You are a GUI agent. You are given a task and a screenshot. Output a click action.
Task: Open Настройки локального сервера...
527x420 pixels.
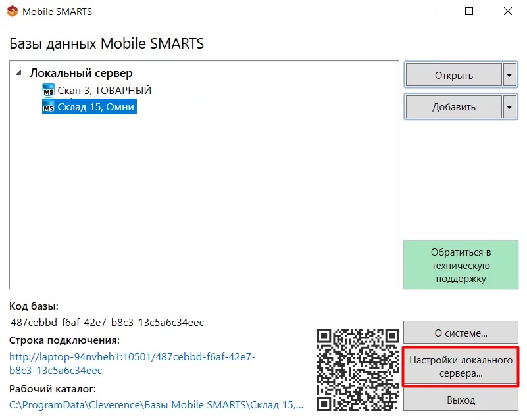point(461,367)
